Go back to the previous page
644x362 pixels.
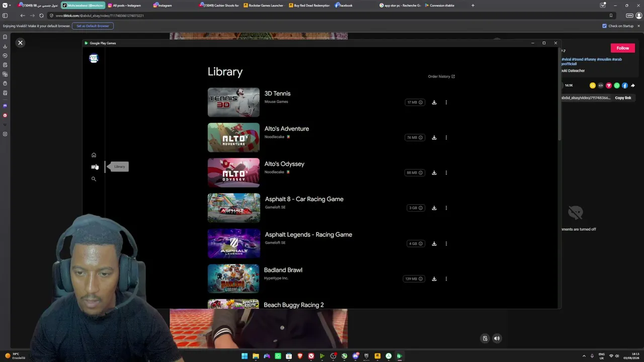coord(23,16)
